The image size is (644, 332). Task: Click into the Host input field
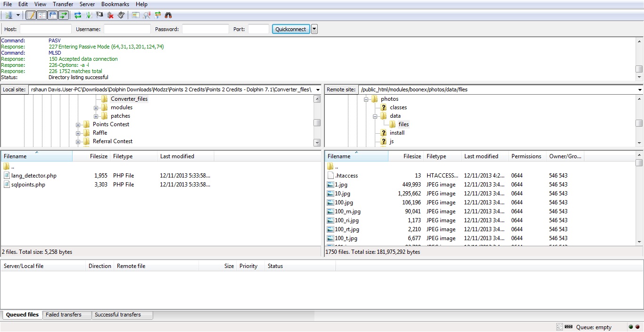click(45, 29)
